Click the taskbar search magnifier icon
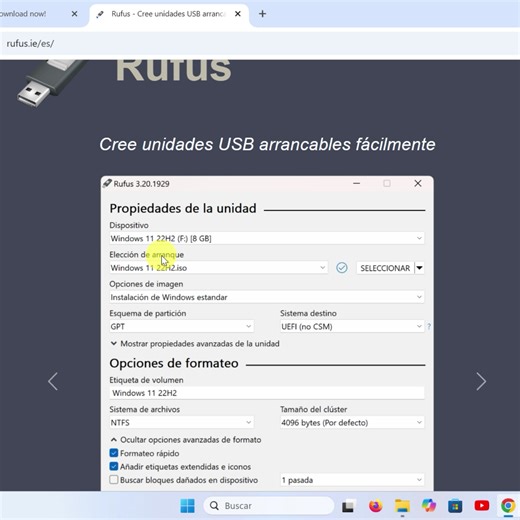 [x=214, y=506]
